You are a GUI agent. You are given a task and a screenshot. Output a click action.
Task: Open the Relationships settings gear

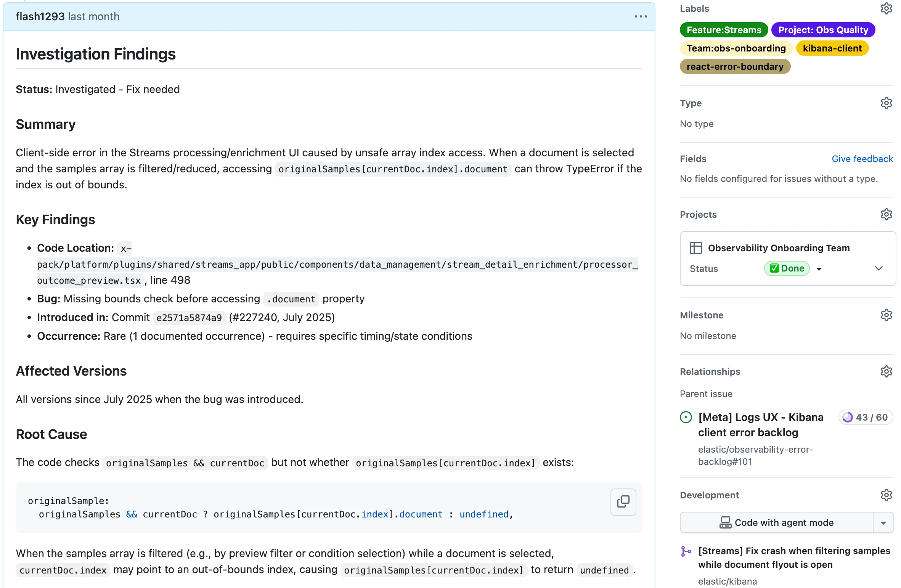click(886, 371)
